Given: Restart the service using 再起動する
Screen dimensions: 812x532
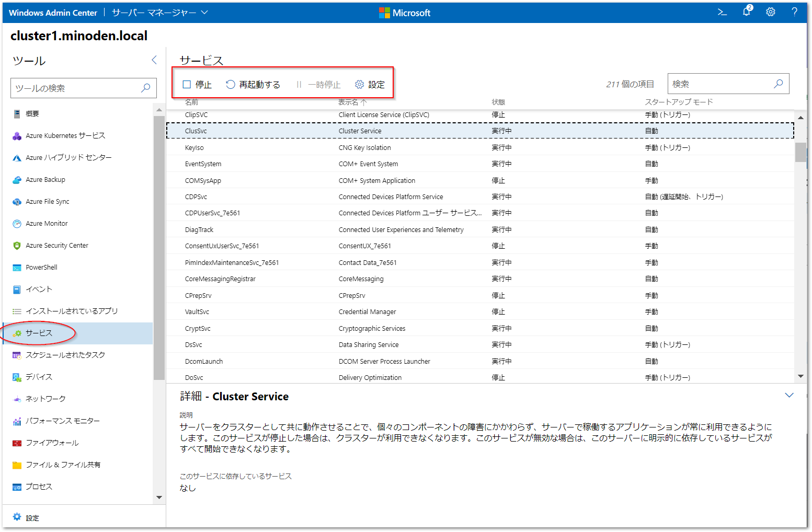Looking at the screenshot, I should point(253,84).
